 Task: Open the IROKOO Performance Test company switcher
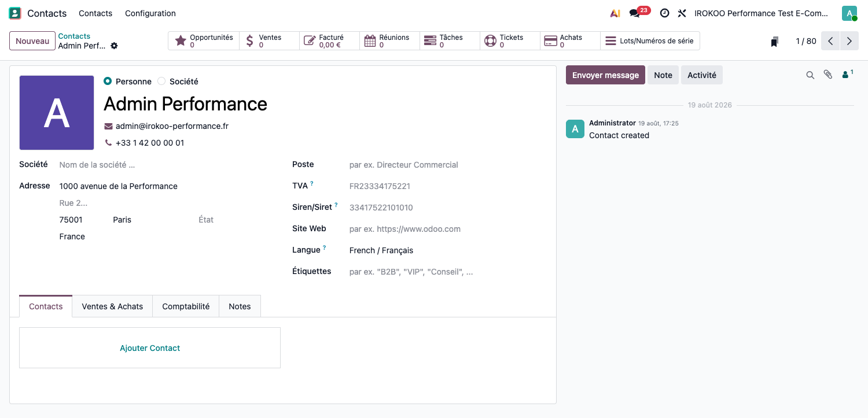pyautogui.click(x=762, y=13)
